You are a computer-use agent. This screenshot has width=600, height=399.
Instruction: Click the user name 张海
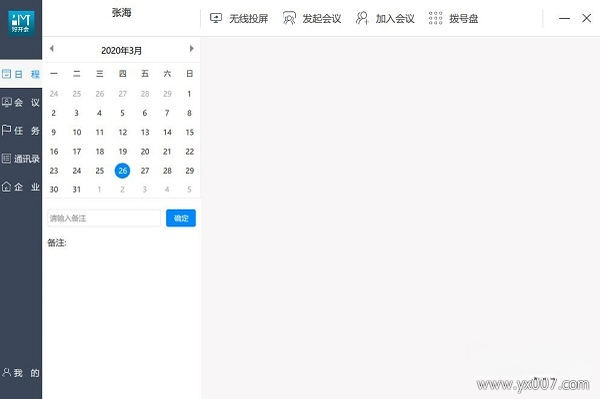coord(121,13)
